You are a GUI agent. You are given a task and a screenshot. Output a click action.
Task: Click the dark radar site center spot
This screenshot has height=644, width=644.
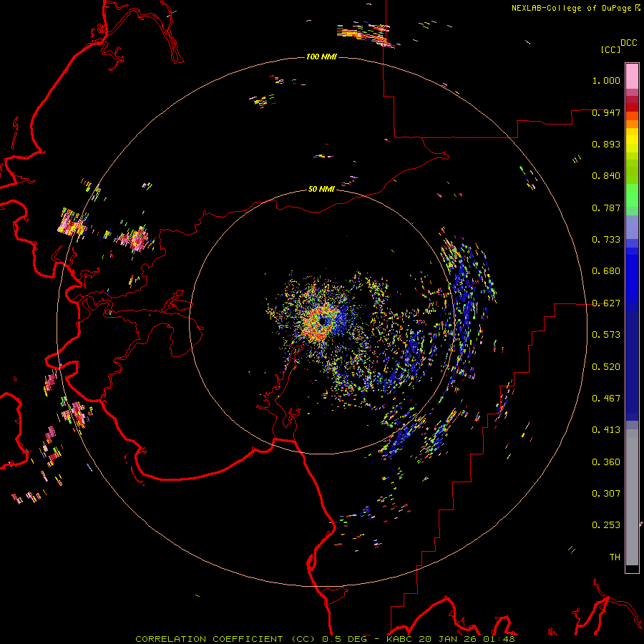[x=323, y=321]
